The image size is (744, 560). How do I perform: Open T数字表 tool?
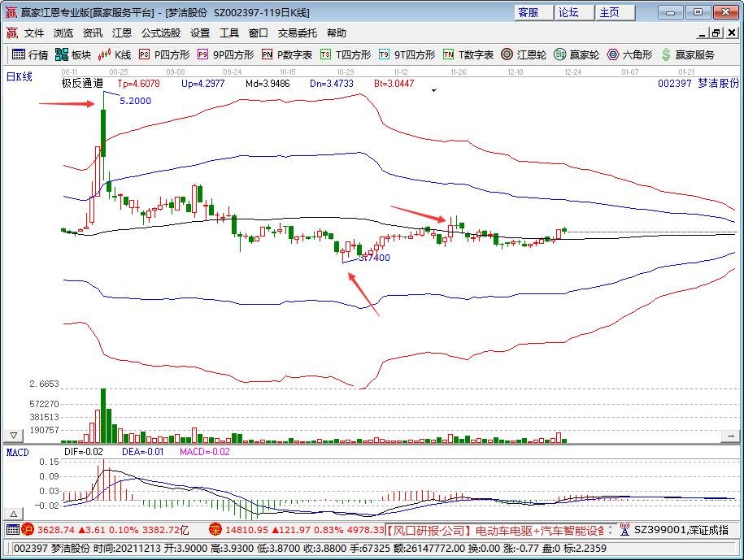pyautogui.click(x=468, y=55)
